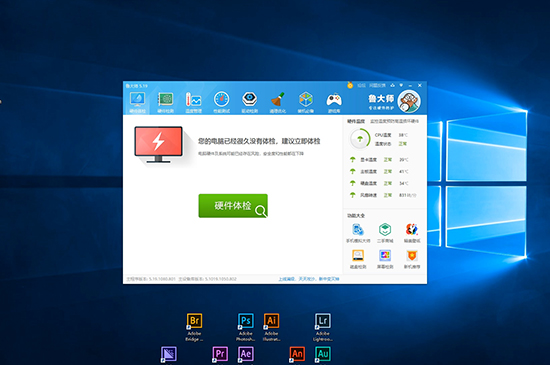The height and width of the screenshot is (365, 550).
Task: Open the 磁盘检测 disk check tool
Action: [x=358, y=259]
